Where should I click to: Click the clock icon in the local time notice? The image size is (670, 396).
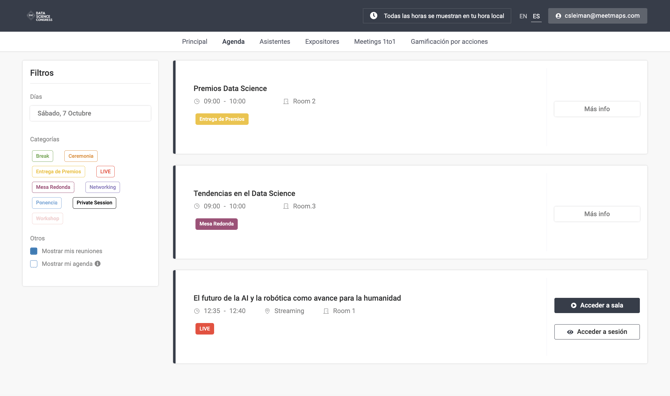(x=373, y=16)
